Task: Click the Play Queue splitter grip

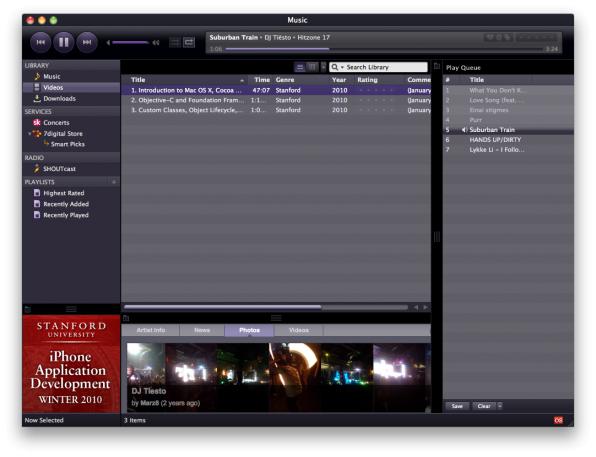Action: pyautogui.click(x=437, y=237)
